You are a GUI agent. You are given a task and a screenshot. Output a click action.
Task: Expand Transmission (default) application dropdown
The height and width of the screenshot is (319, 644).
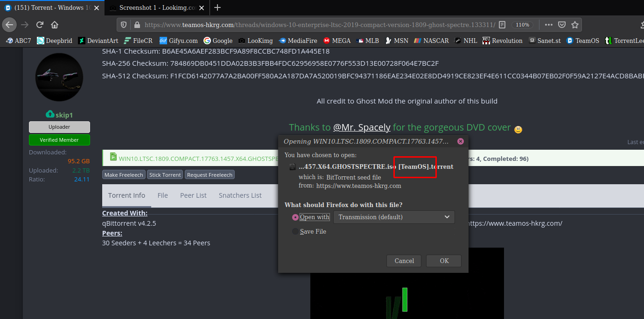[394, 217]
